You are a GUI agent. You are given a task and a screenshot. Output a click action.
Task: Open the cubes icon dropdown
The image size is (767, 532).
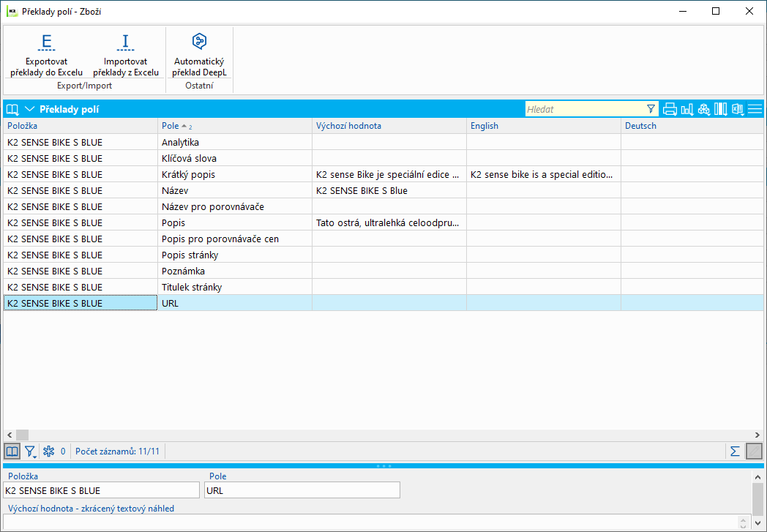point(704,109)
